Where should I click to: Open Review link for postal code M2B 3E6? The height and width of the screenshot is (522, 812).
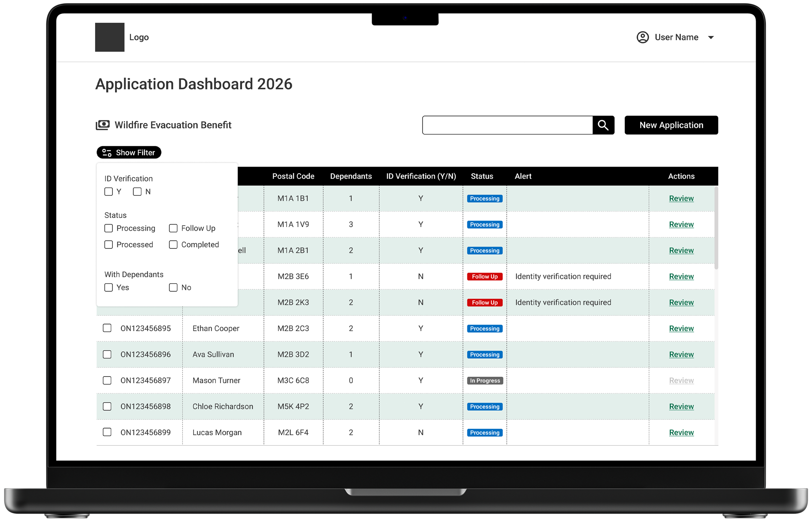point(682,276)
